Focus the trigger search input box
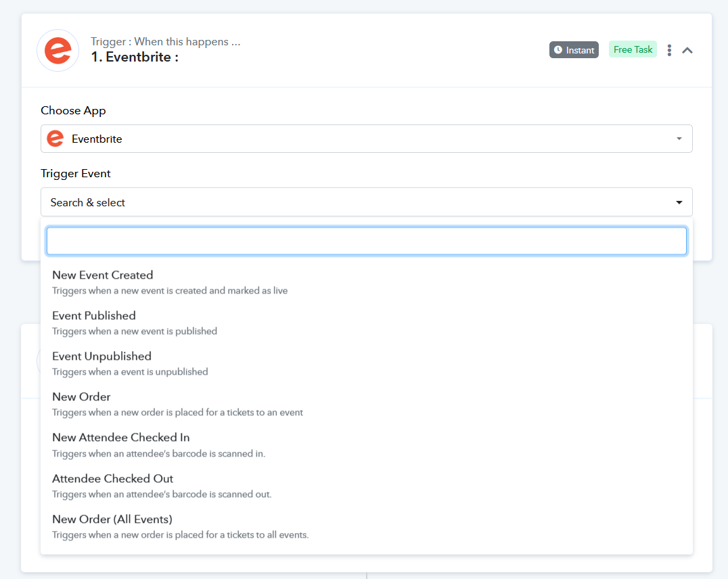Viewport: 728px width, 579px height. tap(366, 241)
